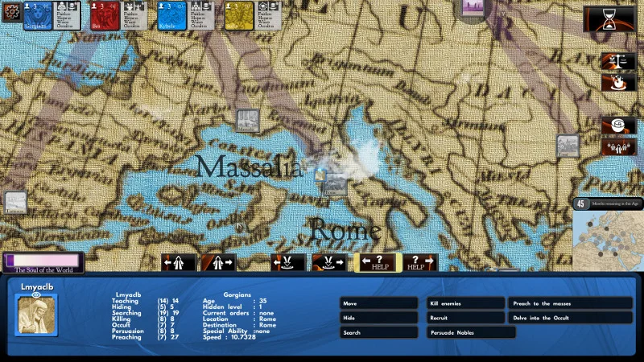Open the bowl with swirl icon
This screenshot has width=644, height=362.
tap(618, 125)
